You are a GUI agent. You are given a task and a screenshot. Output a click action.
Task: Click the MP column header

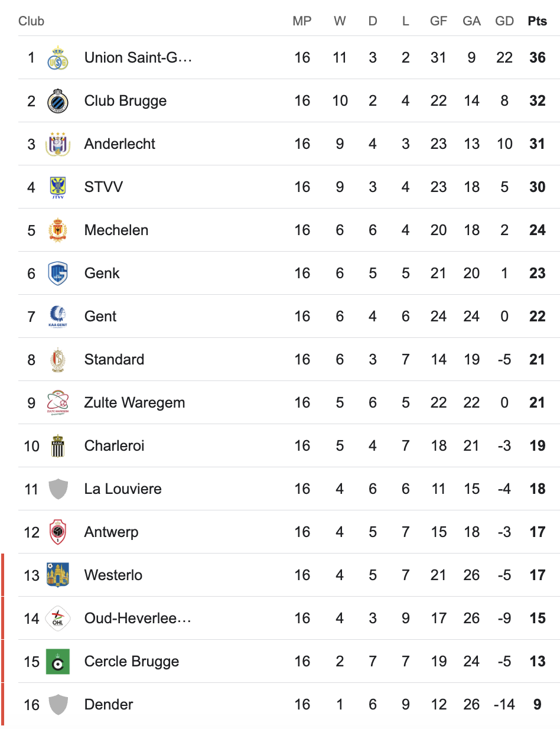coord(302,21)
